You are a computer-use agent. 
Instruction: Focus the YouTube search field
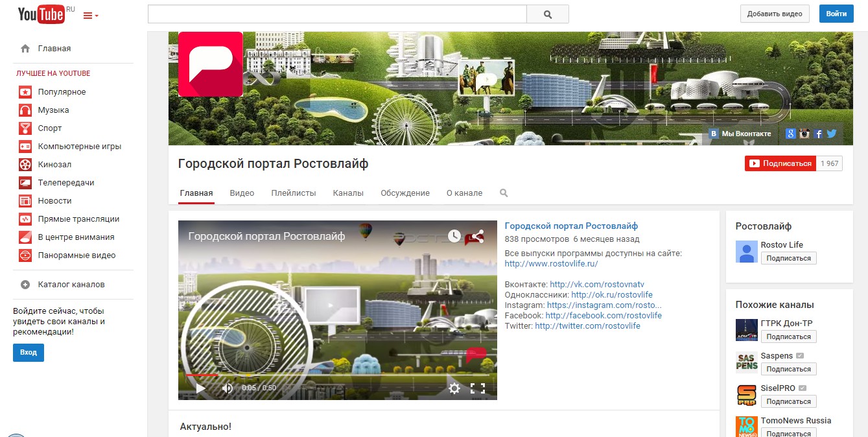pos(337,14)
